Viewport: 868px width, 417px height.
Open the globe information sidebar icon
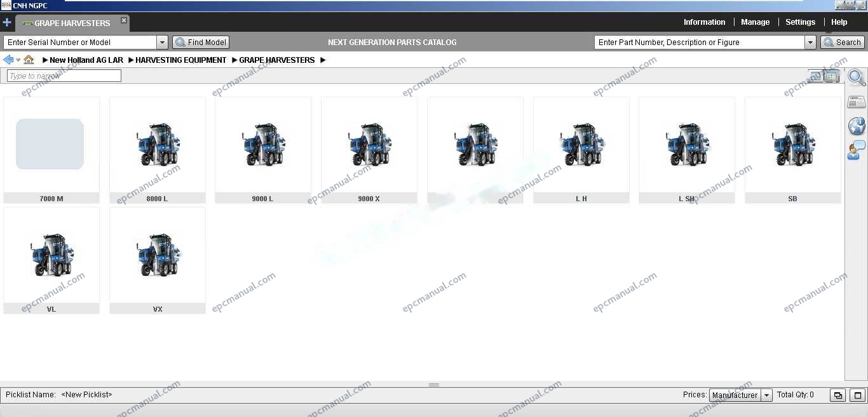tap(857, 126)
